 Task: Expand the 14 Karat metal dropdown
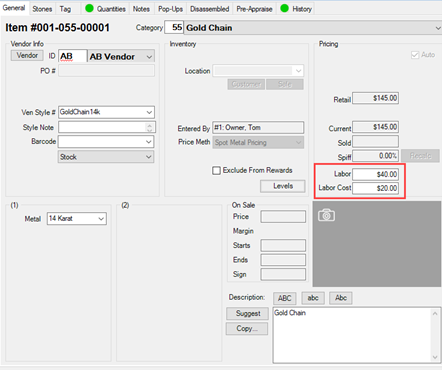[x=101, y=219]
